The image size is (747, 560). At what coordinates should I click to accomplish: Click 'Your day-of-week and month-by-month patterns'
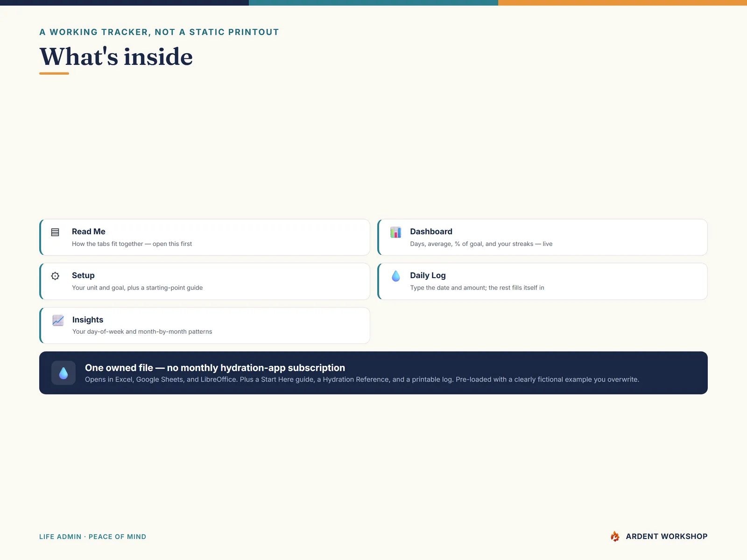[142, 331]
